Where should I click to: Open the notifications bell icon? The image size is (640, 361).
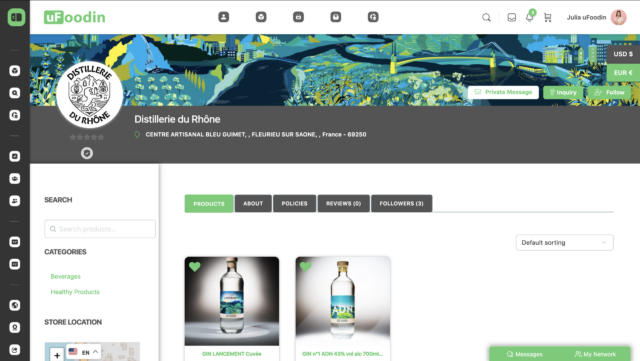[x=529, y=18]
